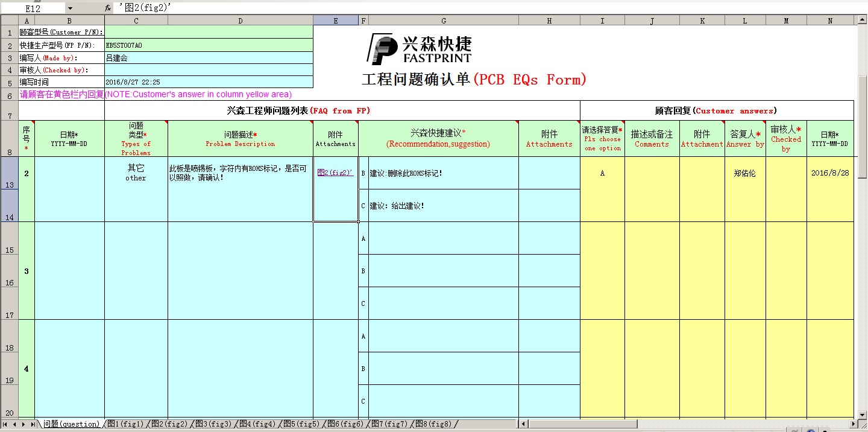Select column H header

pyautogui.click(x=549, y=21)
